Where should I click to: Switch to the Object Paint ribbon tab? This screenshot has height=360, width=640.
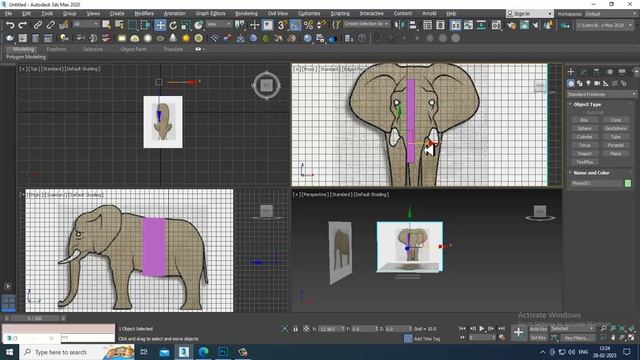coord(133,49)
